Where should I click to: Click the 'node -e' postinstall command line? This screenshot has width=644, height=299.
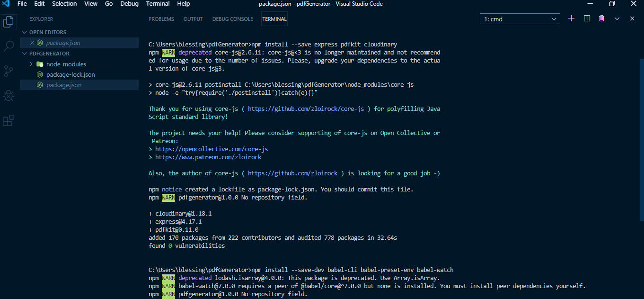point(233,92)
